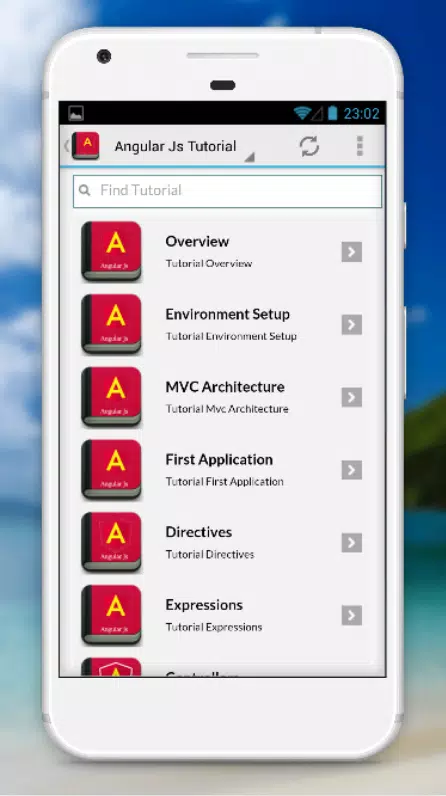Tap the magnifier icon in search box

point(85,190)
